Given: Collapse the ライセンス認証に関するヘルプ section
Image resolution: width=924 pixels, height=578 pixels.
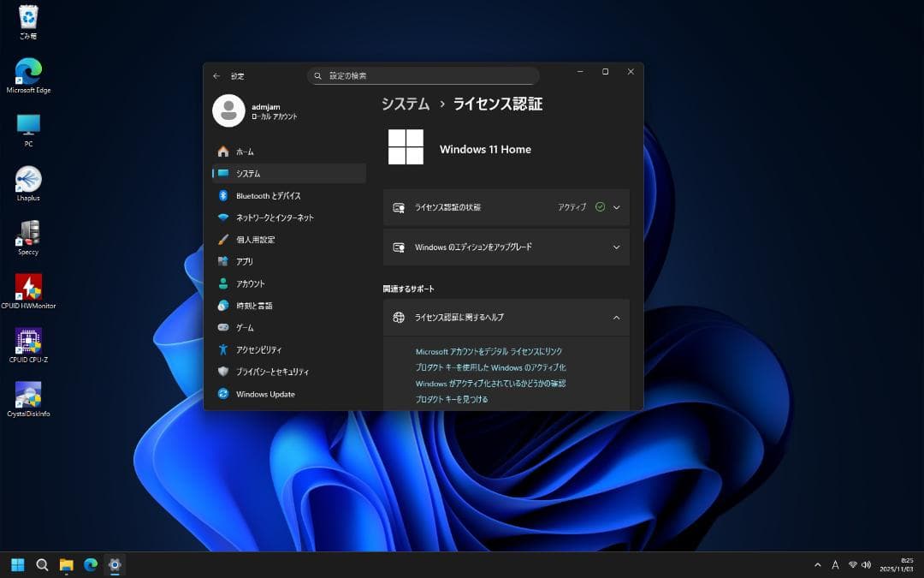Looking at the screenshot, I should point(615,317).
